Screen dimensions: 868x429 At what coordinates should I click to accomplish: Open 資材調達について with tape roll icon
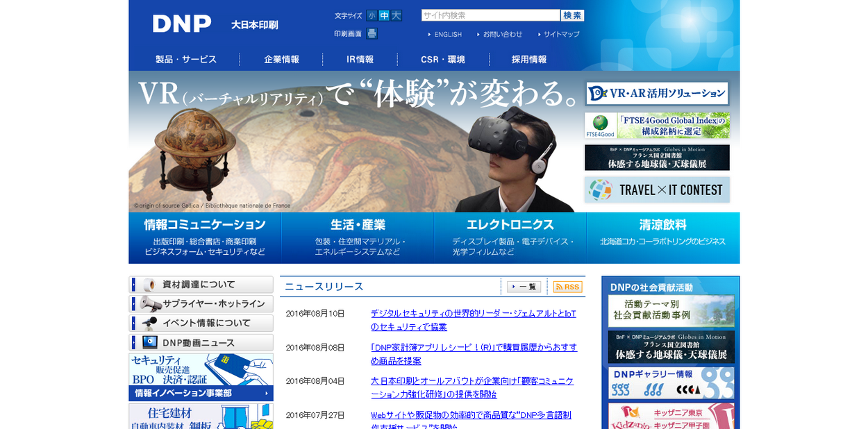201,285
